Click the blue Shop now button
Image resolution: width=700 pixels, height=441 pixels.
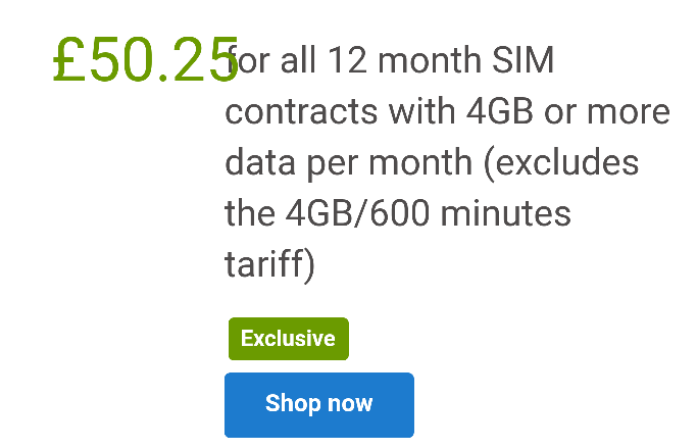[319, 405]
